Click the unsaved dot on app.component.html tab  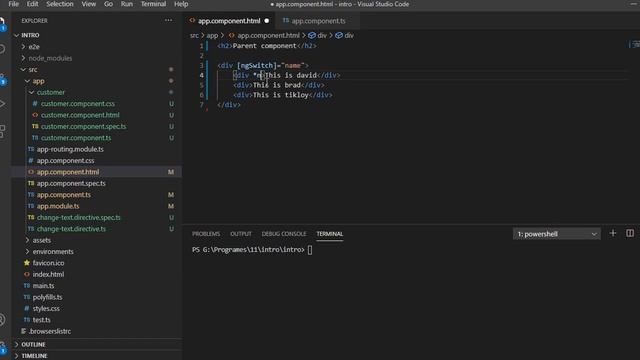coord(267,21)
